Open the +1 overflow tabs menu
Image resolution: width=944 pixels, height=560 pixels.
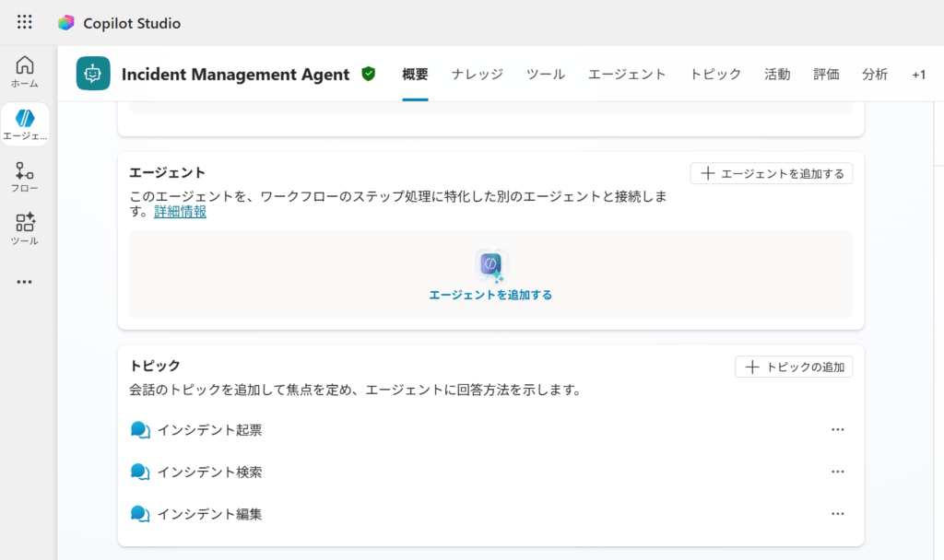tap(918, 75)
